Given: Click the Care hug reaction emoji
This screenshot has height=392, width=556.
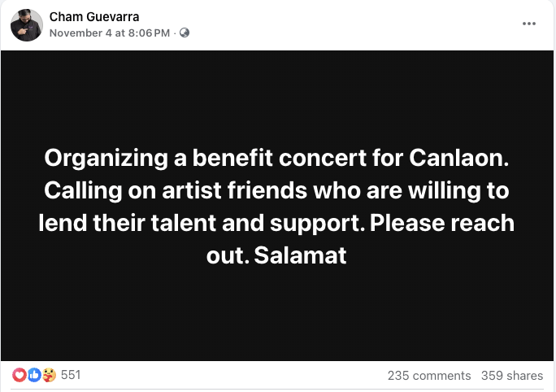Looking at the screenshot, I should 48,375.
